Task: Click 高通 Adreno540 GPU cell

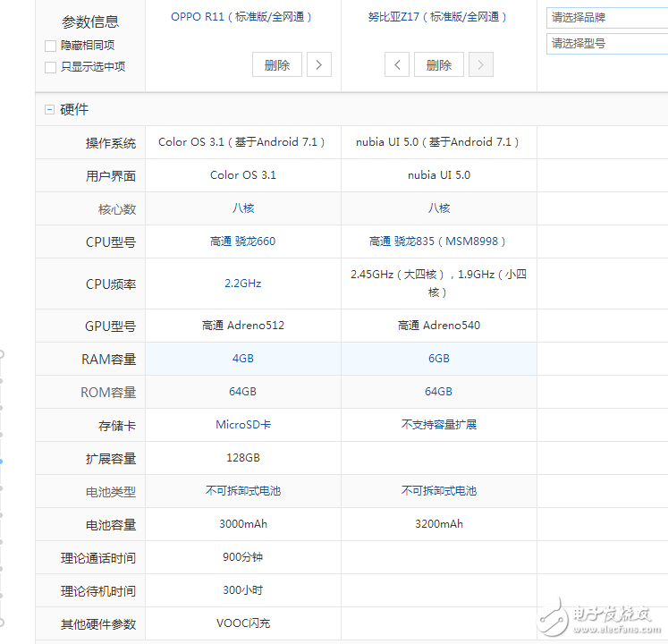Action: (x=439, y=326)
